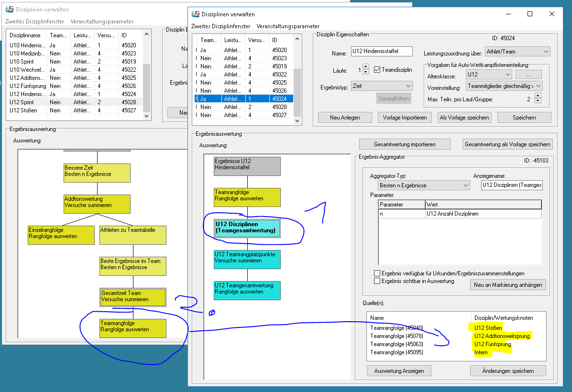
Task: Open Zweites Disziplinfenster menu in background window
Action: [x=34, y=22]
